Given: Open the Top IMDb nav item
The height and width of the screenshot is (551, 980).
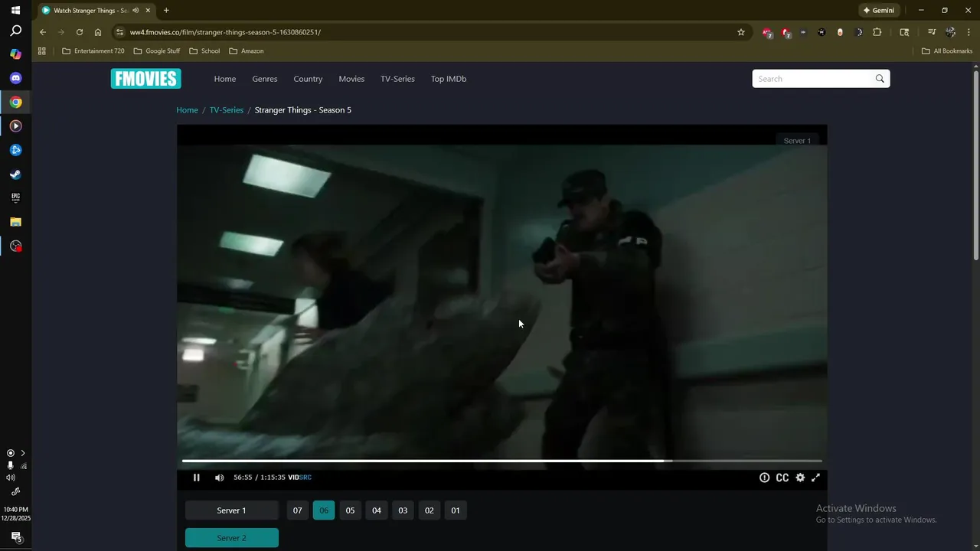Looking at the screenshot, I should 449,79.
